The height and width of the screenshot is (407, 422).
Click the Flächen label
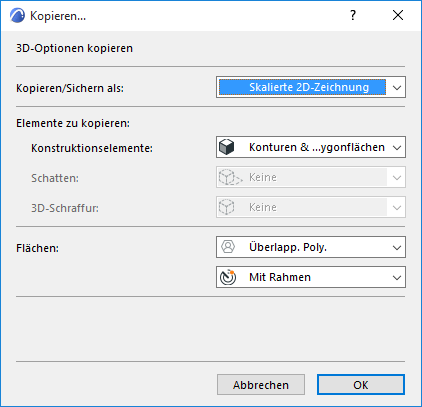[37, 248]
